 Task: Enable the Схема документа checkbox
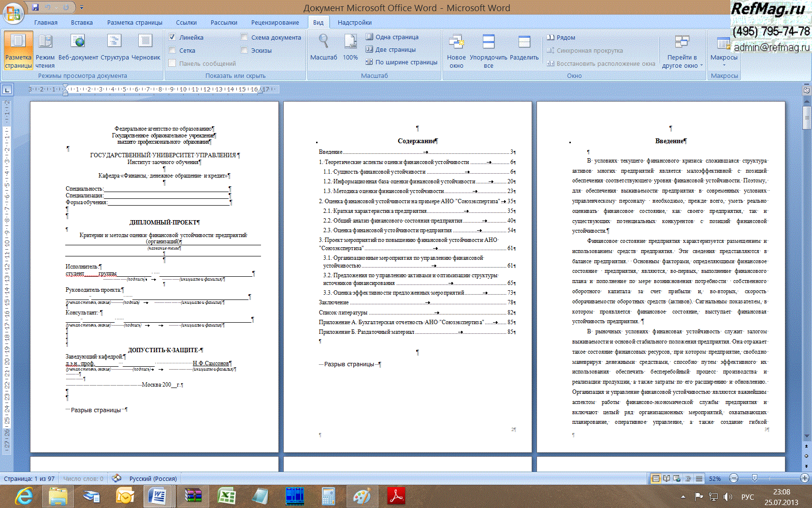245,37
